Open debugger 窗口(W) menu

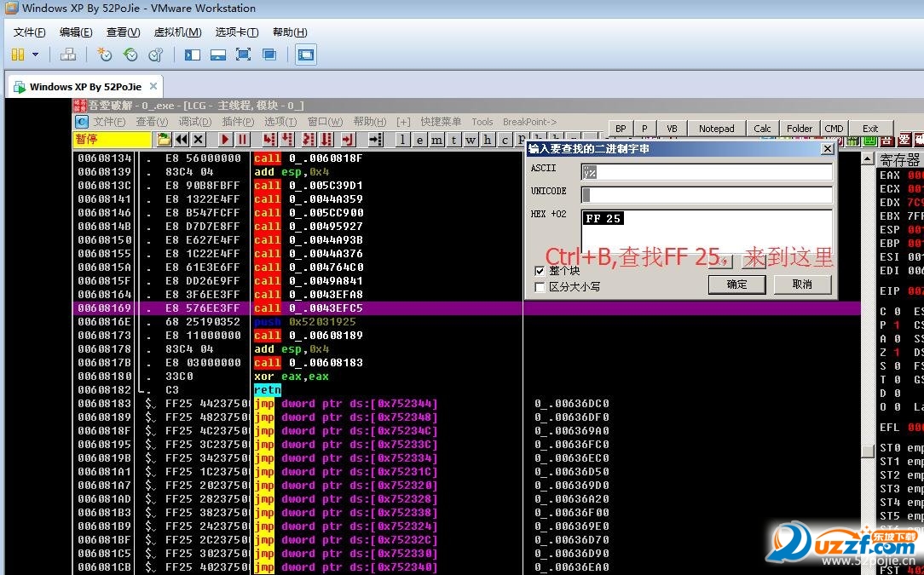pyautogui.click(x=325, y=122)
